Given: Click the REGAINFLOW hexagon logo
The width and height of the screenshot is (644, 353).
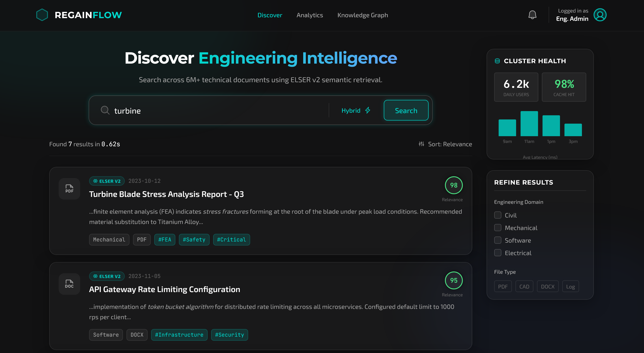Looking at the screenshot, I should click(x=42, y=15).
